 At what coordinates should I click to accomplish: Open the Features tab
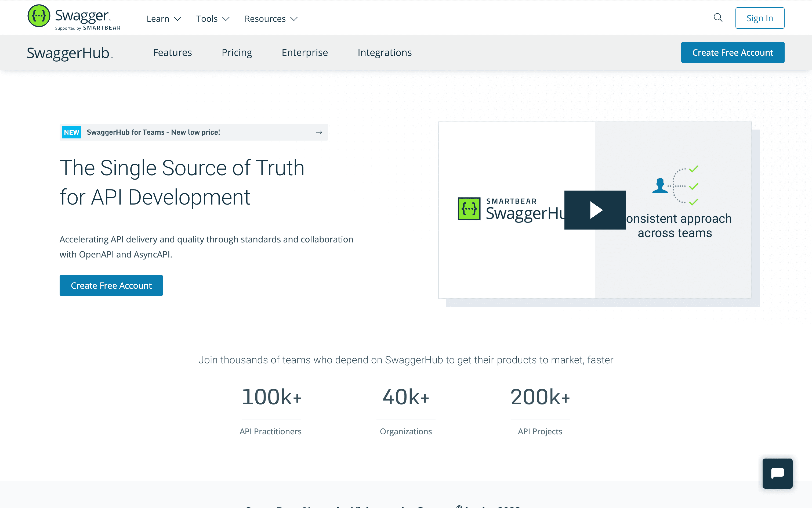coord(172,52)
